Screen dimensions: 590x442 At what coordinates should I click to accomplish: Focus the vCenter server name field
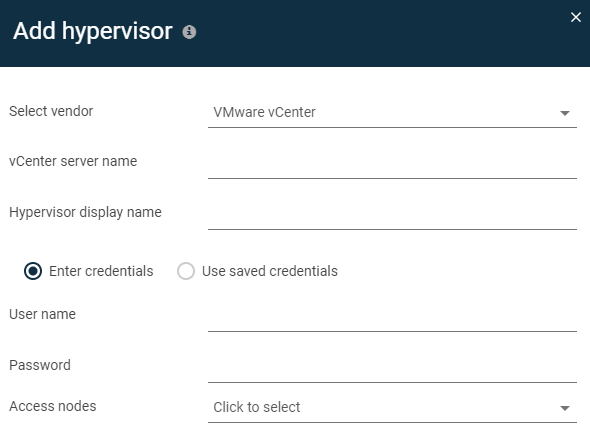392,164
